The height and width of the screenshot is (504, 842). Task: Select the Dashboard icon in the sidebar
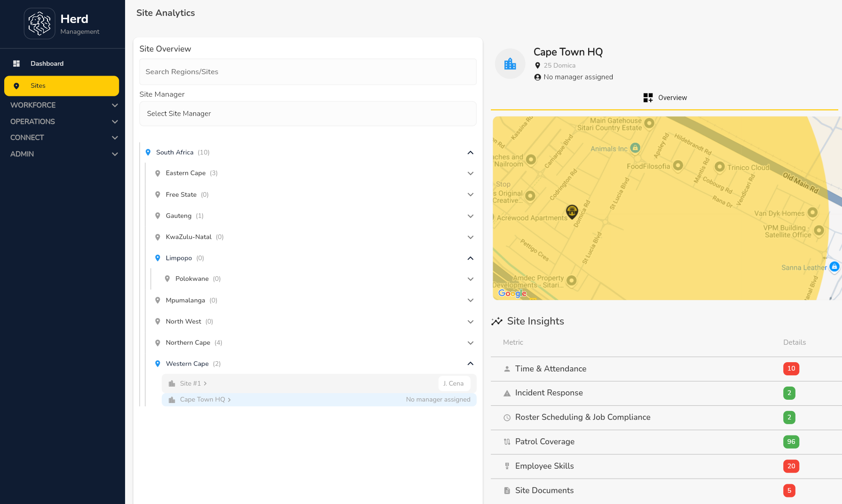16,63
